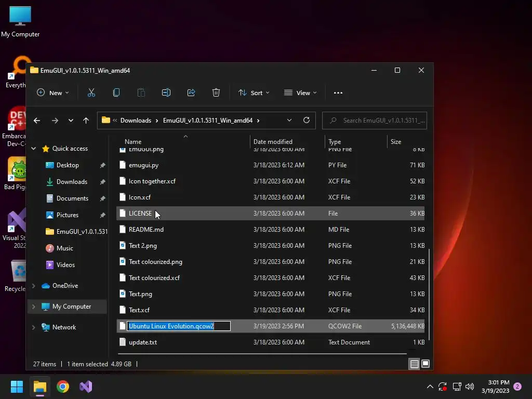This screenshot has width=532, height=399.
Task: Go forward with the right arrow
Action: (55, 121)
